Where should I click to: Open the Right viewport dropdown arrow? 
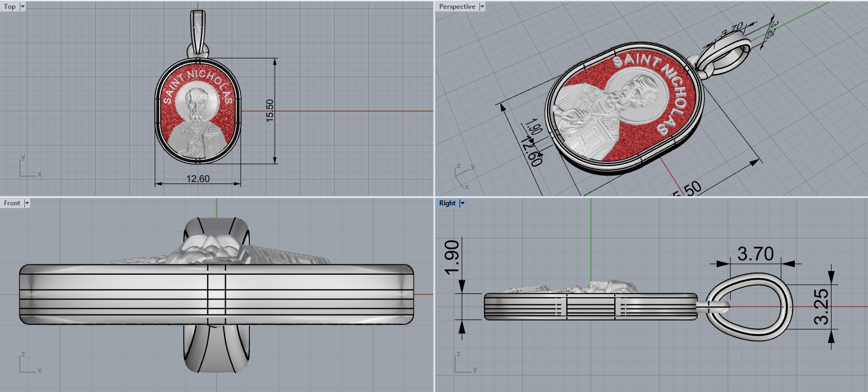point(462,203)
